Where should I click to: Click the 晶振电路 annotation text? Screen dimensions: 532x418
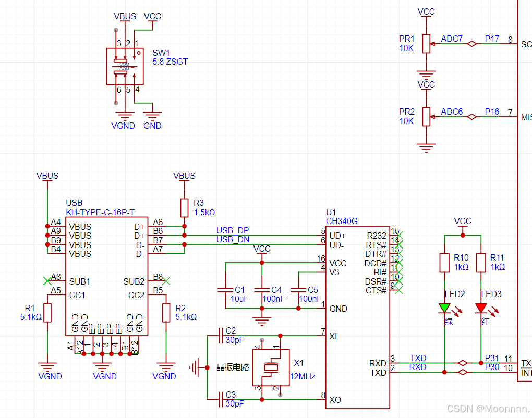(x=233, y=367)
